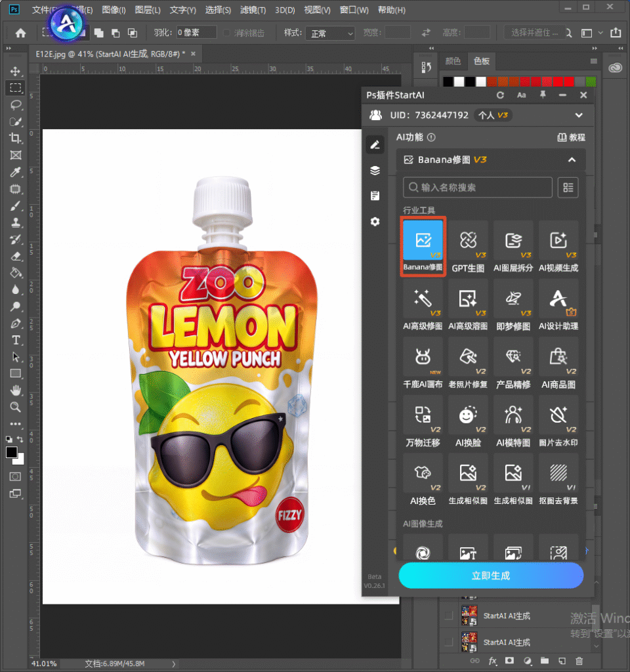Select the Eyedropper tool
The width and height of the screenshot is (630, 672).
pyautogui.click(x=16, y=172)
